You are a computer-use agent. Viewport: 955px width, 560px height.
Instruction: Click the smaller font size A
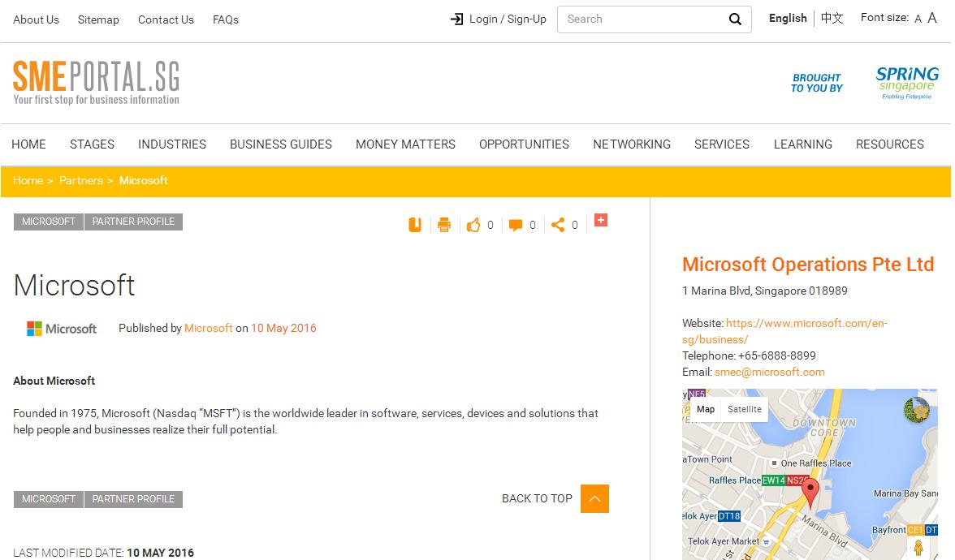point(918,19)
